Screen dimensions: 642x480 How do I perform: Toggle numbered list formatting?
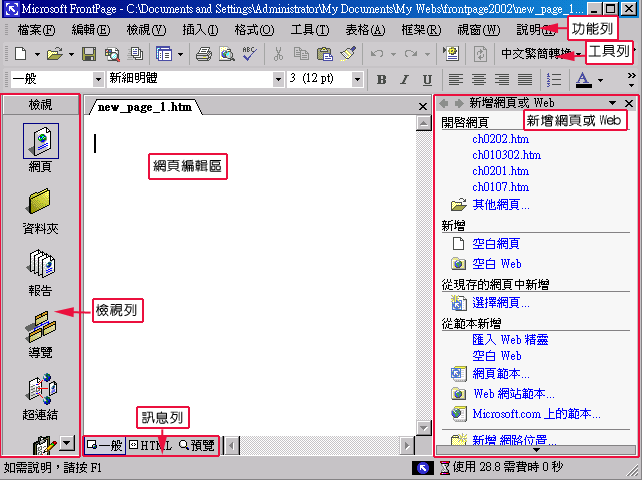click(554, 79)
